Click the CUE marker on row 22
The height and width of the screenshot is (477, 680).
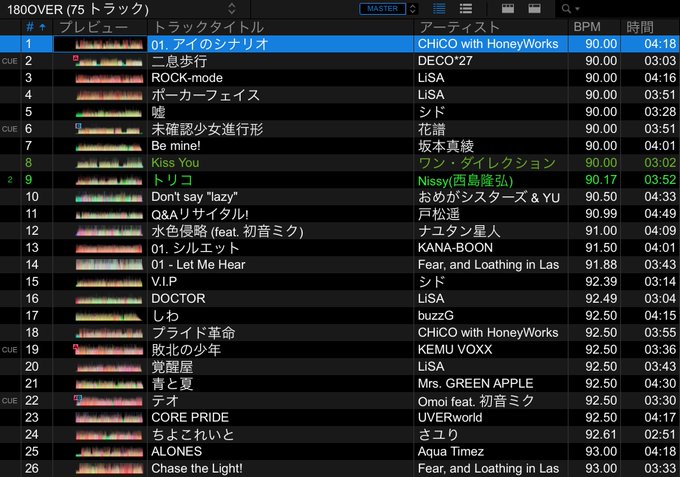[10, 401]
